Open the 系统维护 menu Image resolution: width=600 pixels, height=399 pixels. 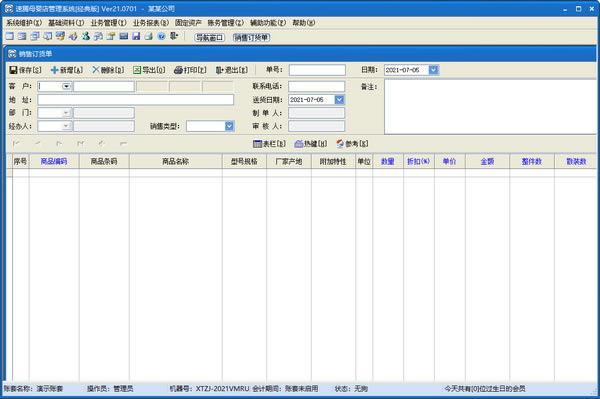(24, 23)
